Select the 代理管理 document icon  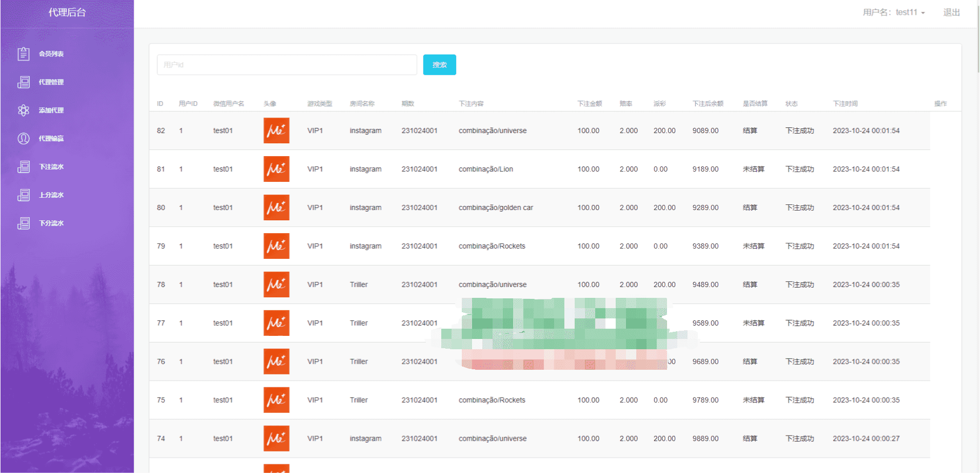pos(24,82)
